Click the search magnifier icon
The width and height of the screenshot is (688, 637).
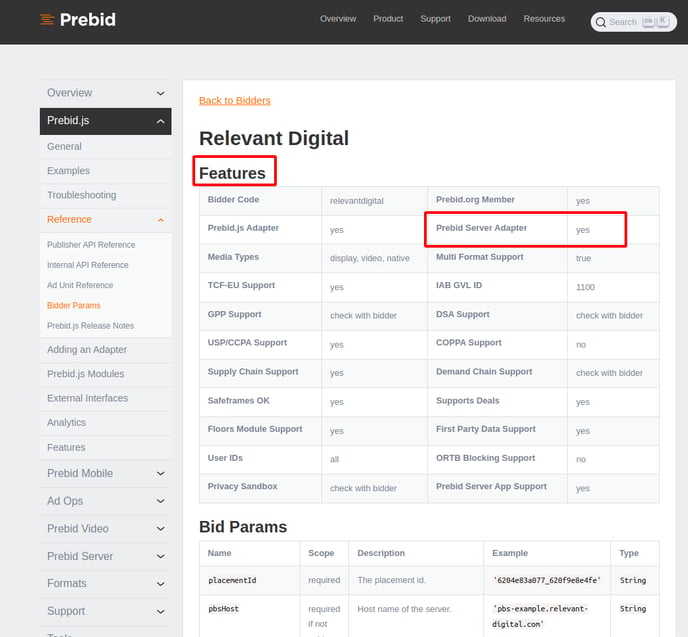(x=601, y=22)
